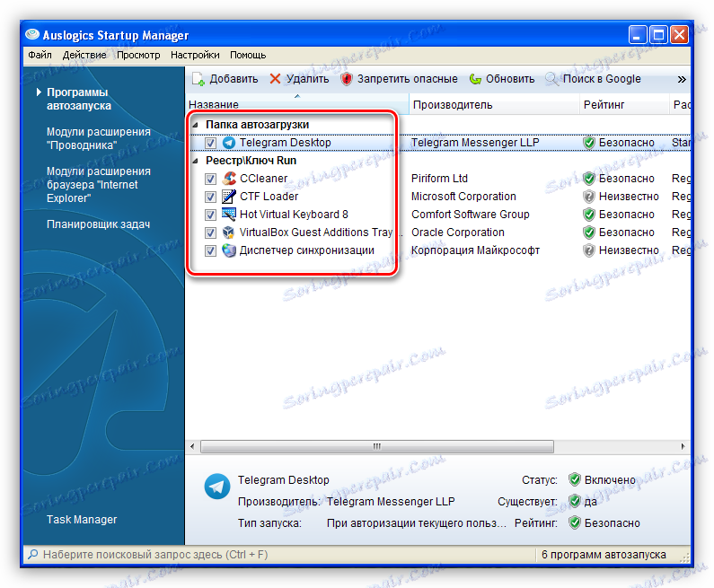Click the grey rating icon for Диспетчер синхронизации
This screenshot has width=714, height=588.
click(x=589, y=250)
